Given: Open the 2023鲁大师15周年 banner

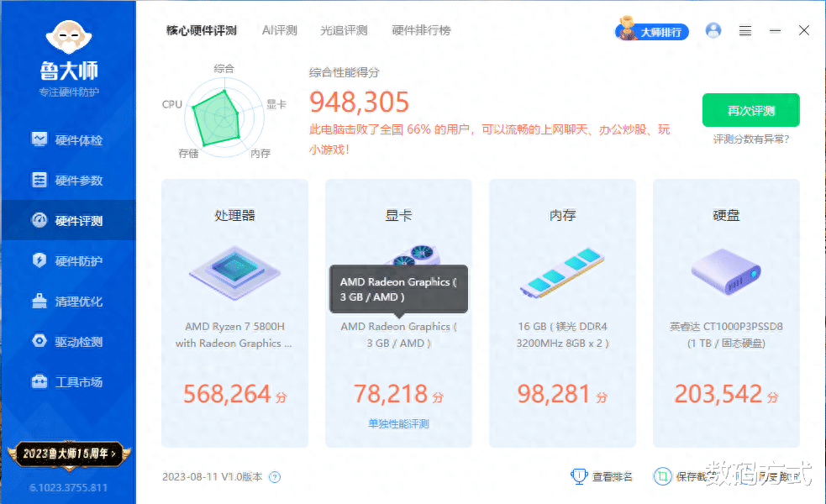Looking at the screenshot, I should click(x=69, y=454).
